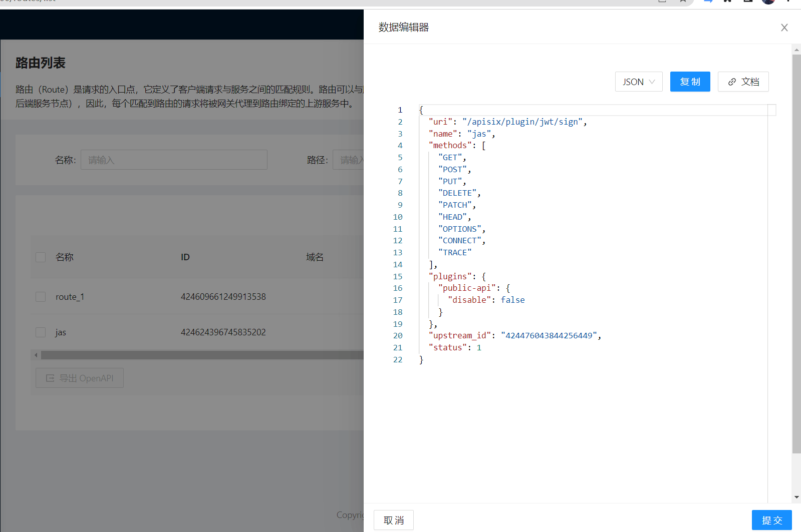Click the 数据编辑器 drawer title

(x=404, y=28)
